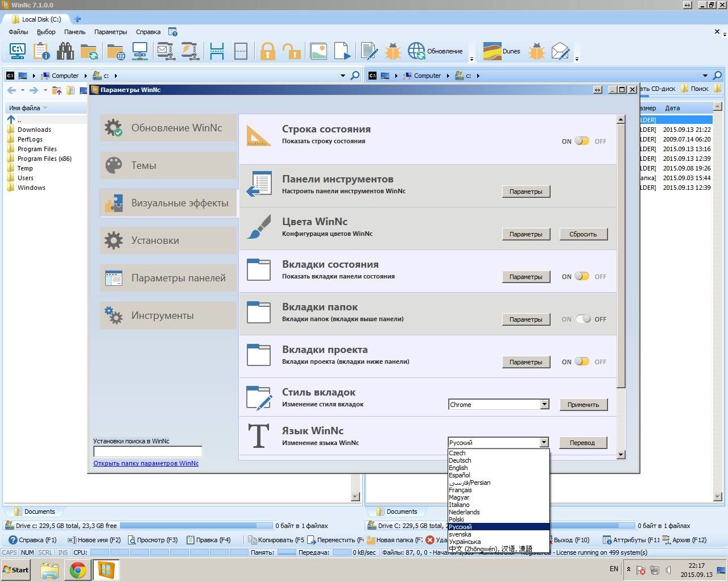This screenshot has height=582, width=728.
Task: Click Сбросить button for Цвета WinNc
Action: click(x=583, y=234)
